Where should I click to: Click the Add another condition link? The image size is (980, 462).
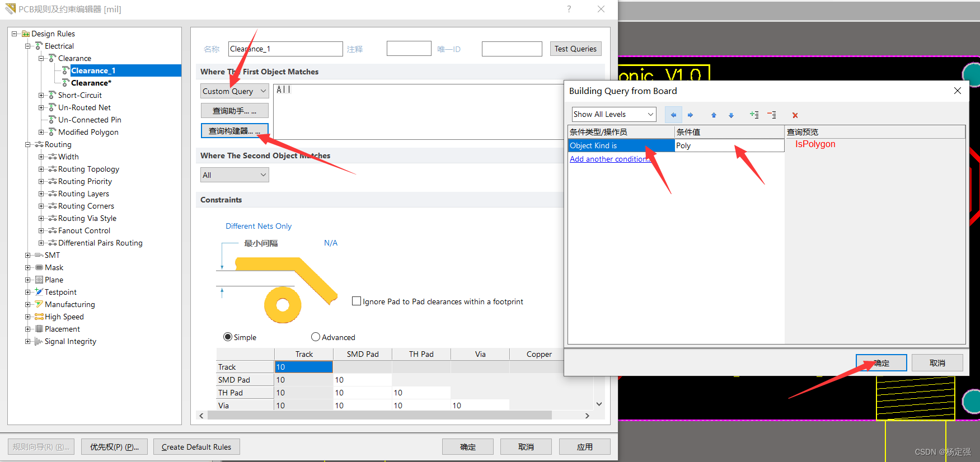point(609,159)
